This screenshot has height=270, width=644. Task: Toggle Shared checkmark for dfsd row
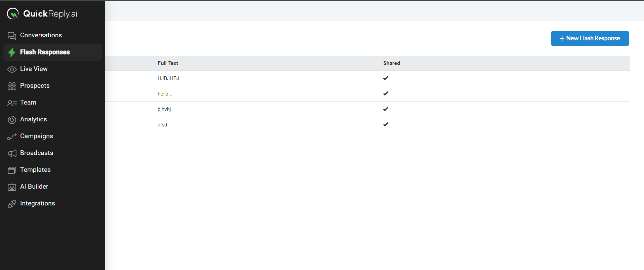click(x=386, y=124)
